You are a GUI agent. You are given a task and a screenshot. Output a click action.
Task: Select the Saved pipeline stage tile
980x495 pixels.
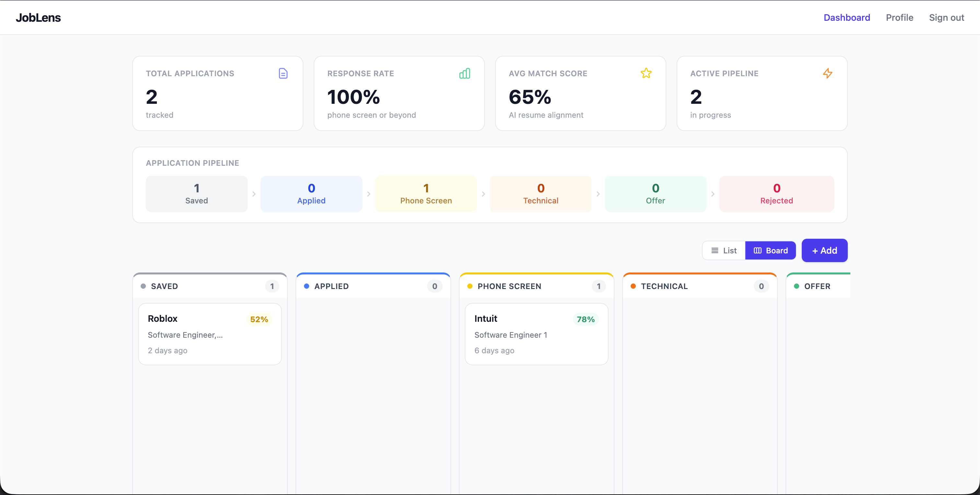(197, 194)
